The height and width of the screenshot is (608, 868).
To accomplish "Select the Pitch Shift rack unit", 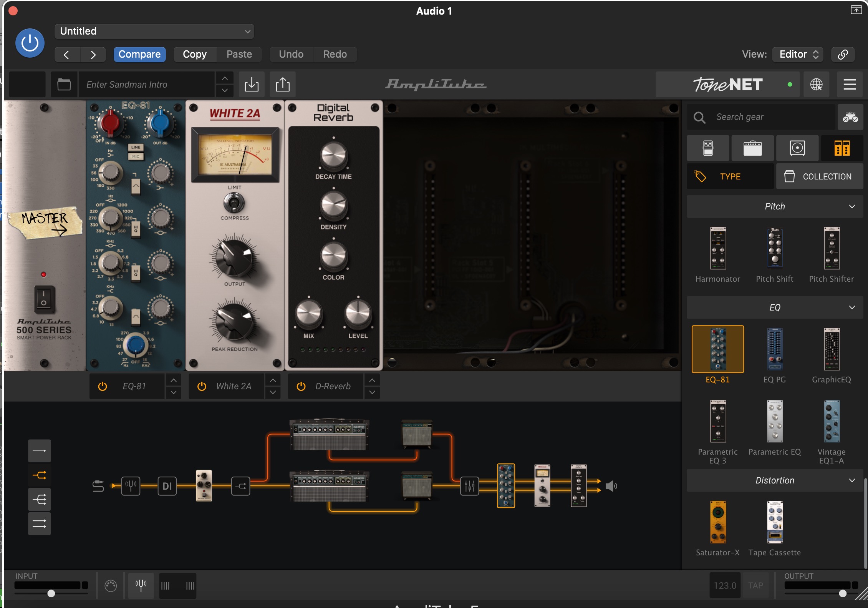I will click(775, 248).
